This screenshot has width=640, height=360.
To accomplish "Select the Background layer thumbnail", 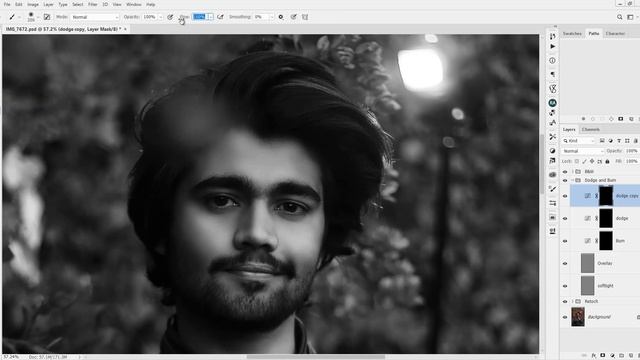I will coord(578,317).
